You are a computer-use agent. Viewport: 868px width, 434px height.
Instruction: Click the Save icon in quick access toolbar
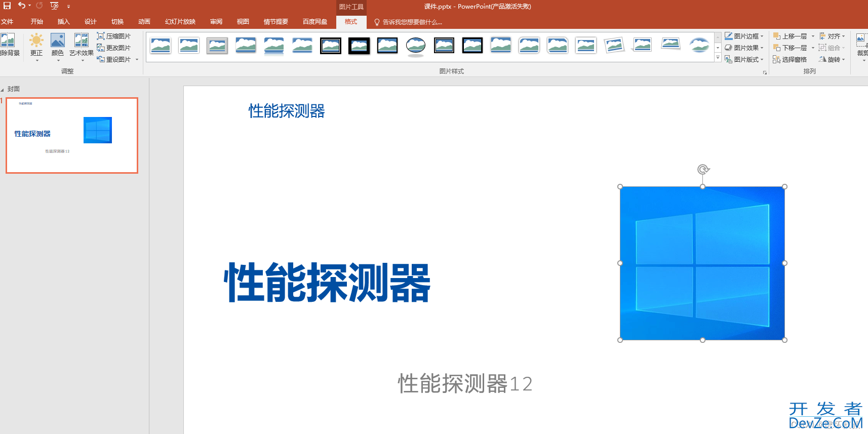[7, 6]
